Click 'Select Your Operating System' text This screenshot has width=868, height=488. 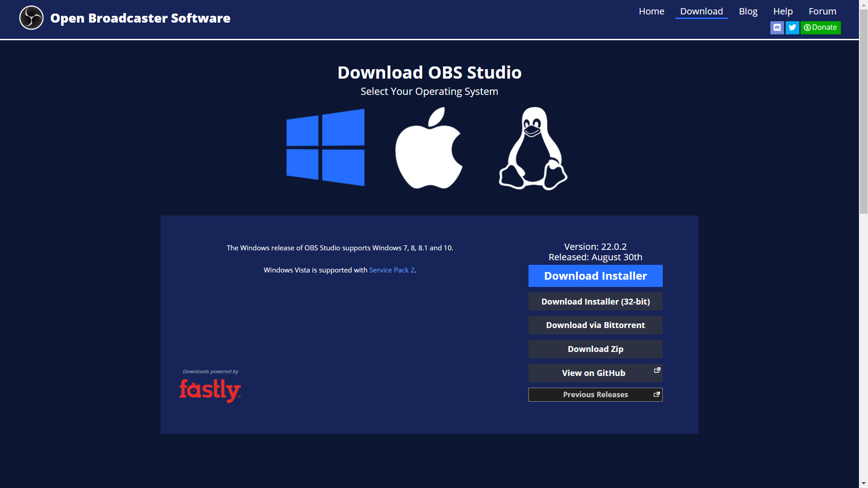(x=429, y=91)
